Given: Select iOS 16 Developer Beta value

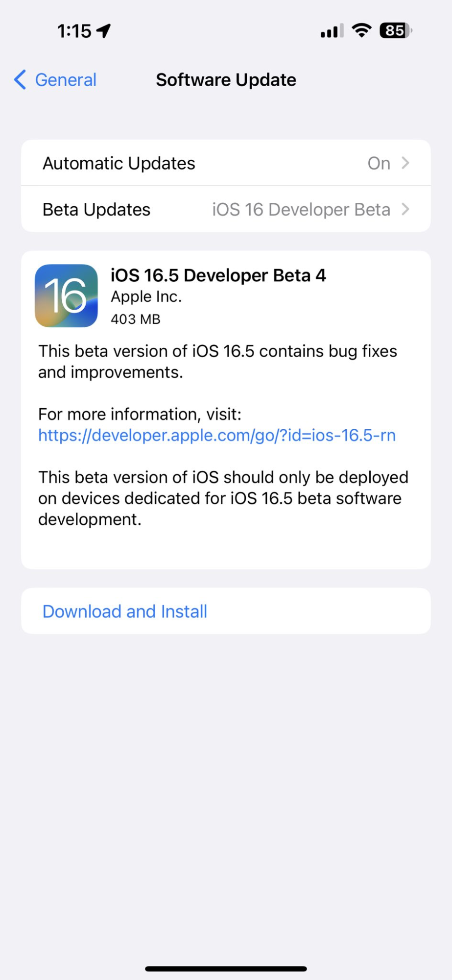Looking at the screenshot, I should (x=301, y=210).
